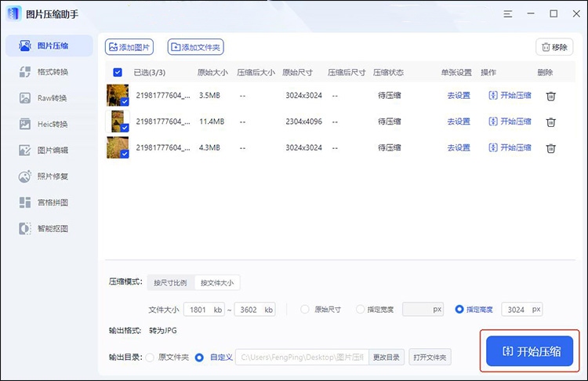The height and width of the screenshot is (381, 588).
Task: Toggle the 已选(3/3) select-all checkbox
Action: click(x=118, y=73)
